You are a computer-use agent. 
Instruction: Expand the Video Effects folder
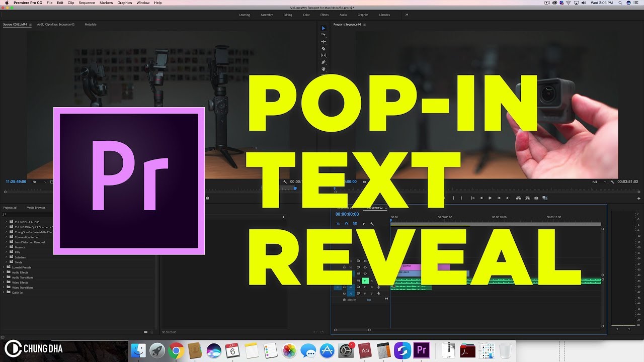tap(4, 282)
